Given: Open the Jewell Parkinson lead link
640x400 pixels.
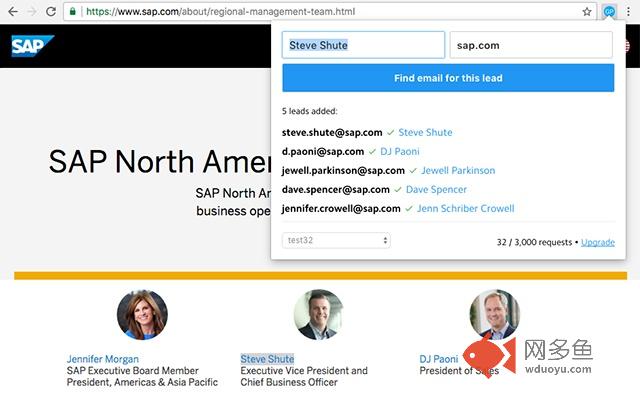Looking at the screenshot, I should pyautogui.click(x=458, y=170).
